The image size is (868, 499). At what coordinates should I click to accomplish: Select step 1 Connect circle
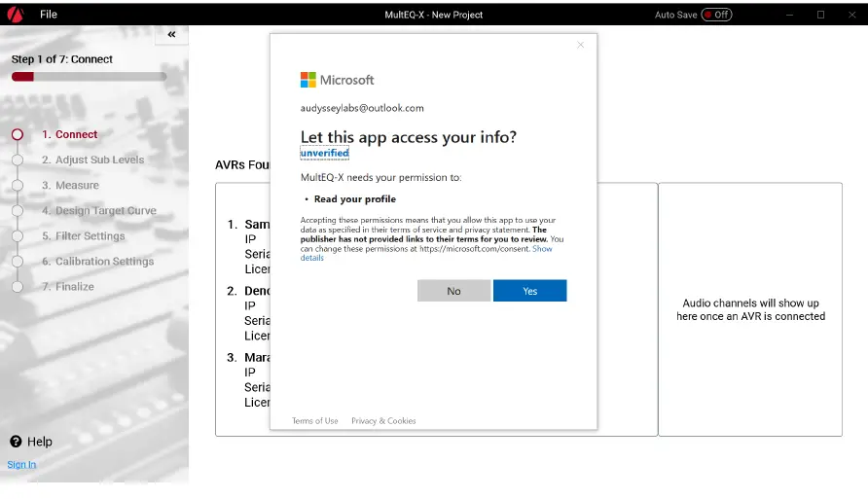point(18,134)
